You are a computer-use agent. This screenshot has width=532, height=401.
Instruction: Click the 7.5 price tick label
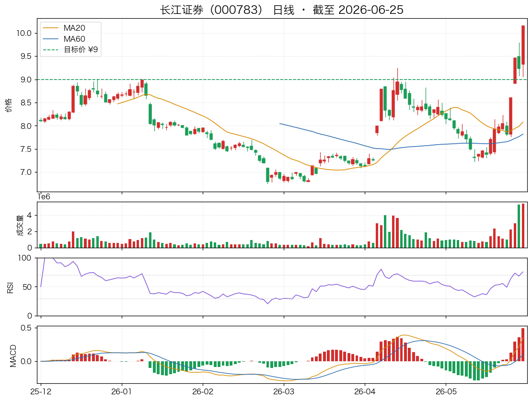point(26,149)
